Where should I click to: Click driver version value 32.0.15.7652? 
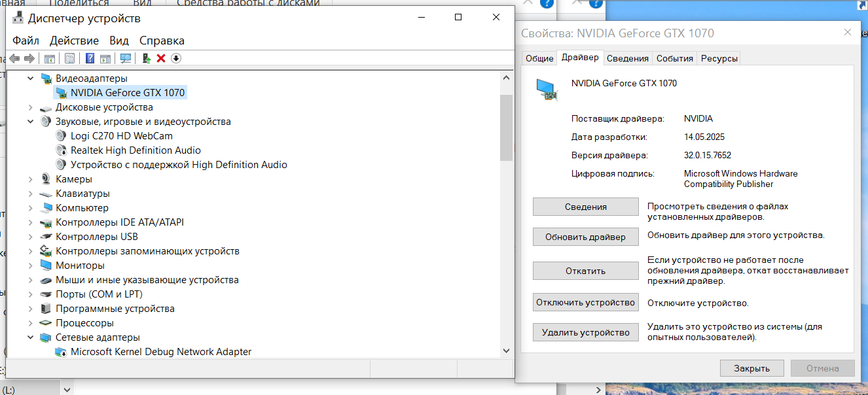[x=708, y=155]
